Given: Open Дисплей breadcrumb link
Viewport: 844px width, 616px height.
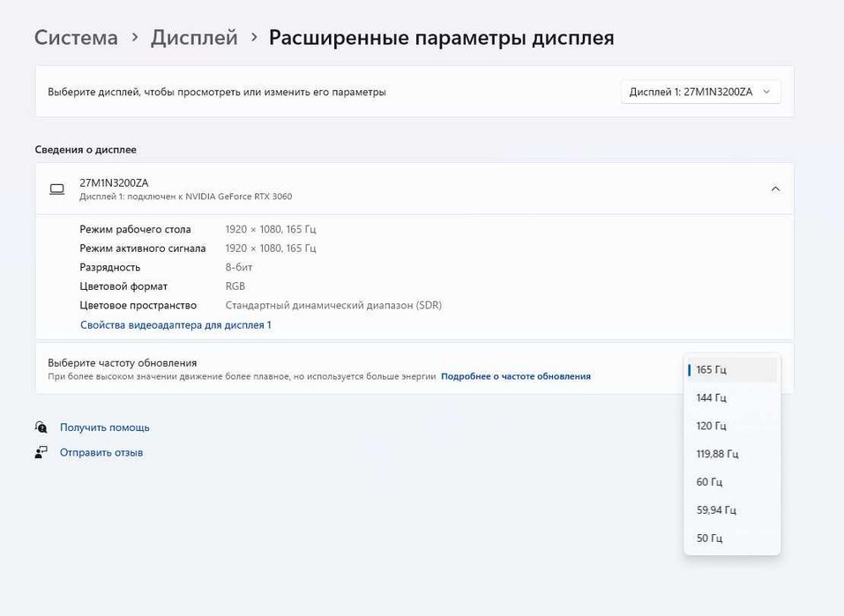Looking at the screenshot, I should 194,38.
